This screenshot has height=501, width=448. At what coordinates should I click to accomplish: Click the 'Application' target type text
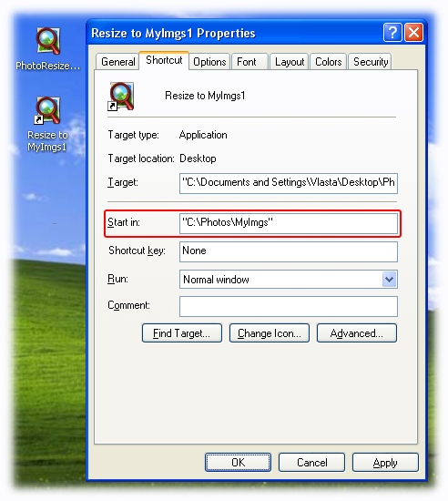point(203,135)
